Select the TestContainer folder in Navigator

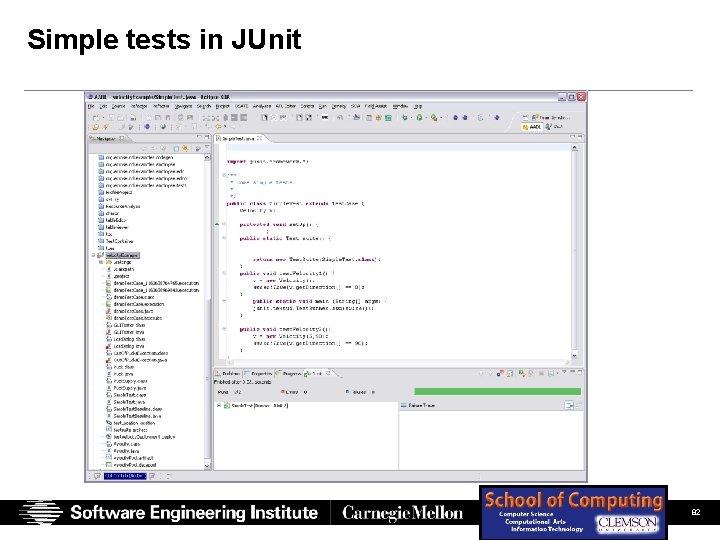(x=119, y=241)
